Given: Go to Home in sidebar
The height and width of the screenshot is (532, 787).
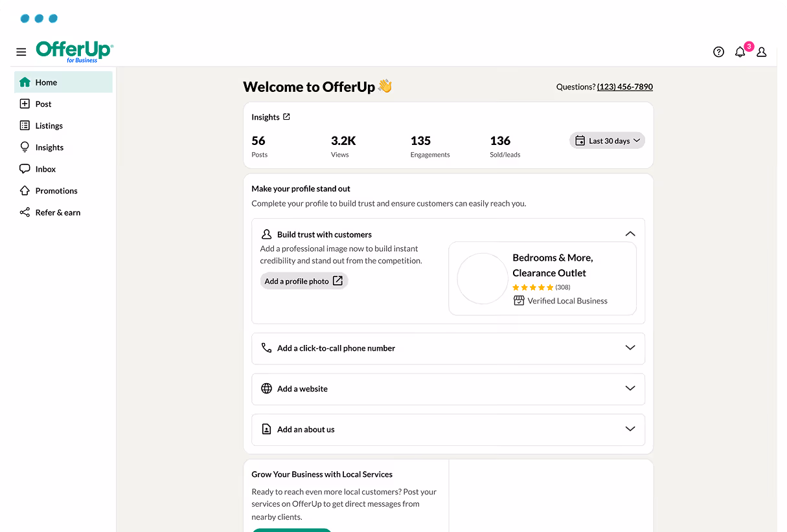Looking at the screenshot, I should point(63,82).
